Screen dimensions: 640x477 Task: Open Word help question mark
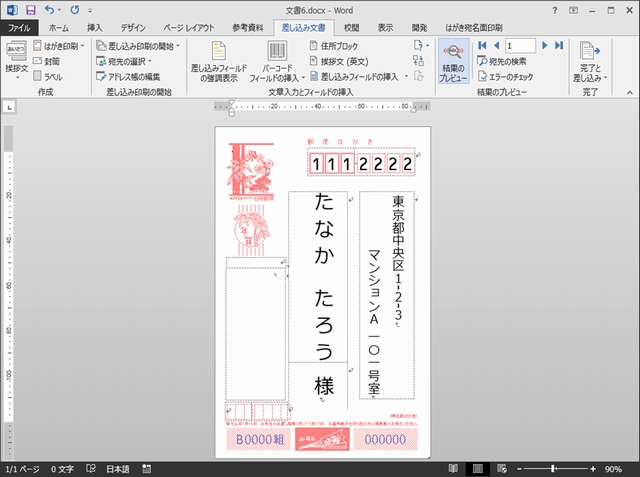point(554,10)
